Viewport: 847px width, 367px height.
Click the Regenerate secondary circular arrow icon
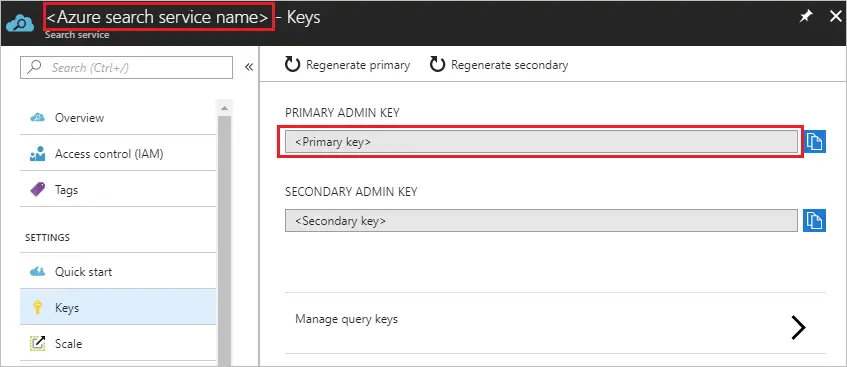(x=437, y=65)
